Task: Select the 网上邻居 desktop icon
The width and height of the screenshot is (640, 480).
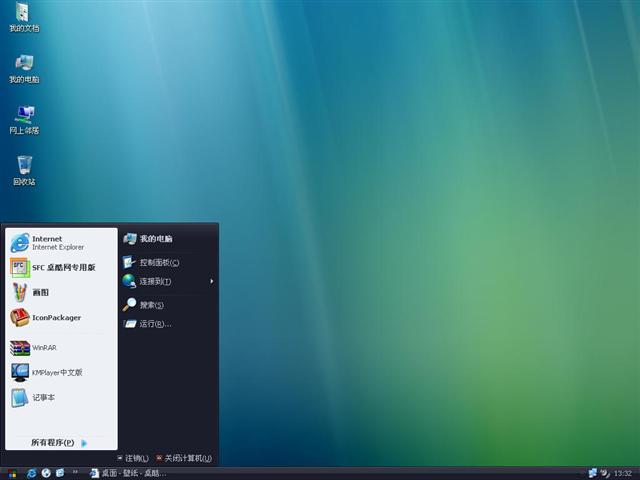Action: (x=24, y=120)
